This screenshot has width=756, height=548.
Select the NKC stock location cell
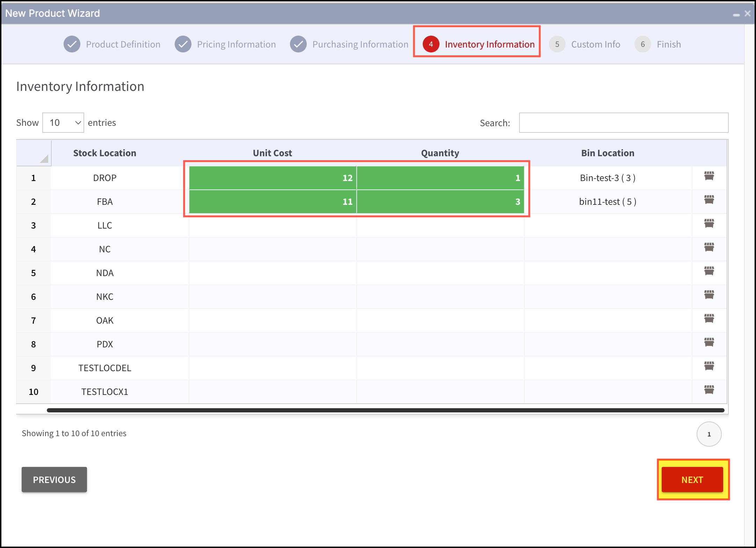120,297
